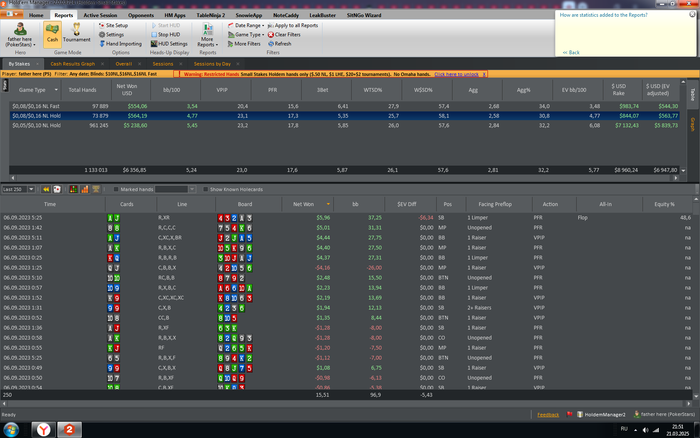Select hand from 06.09.2023 1:42
Viewport: 700px width, 438px height.
tap(346, 228)
